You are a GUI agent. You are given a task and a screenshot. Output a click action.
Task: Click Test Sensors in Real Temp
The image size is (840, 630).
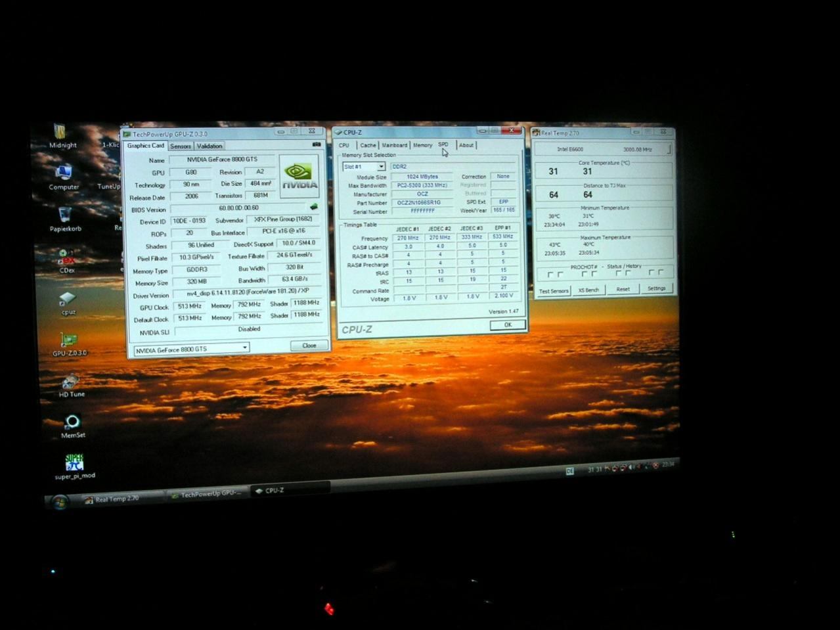click(x=554, y=290)
